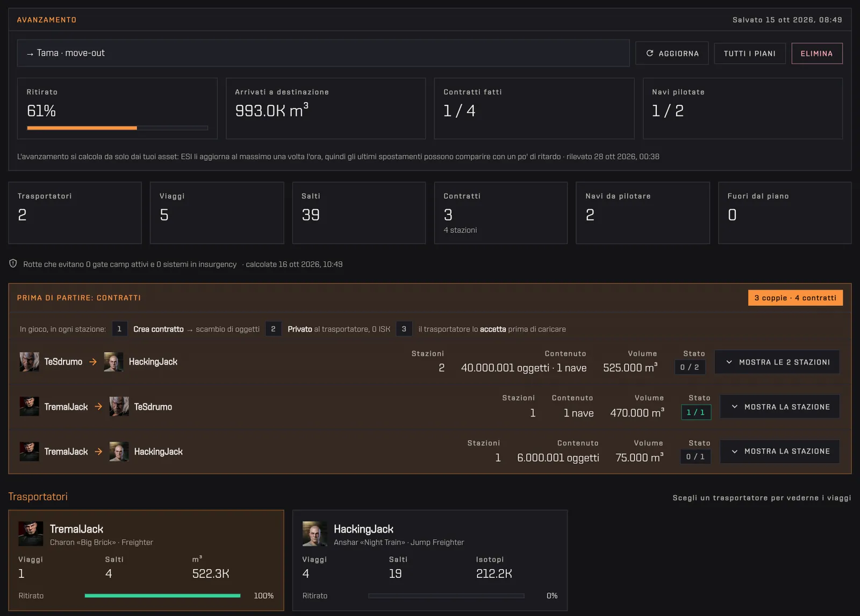Click the orange arrow between TremalJack and TeSdrumo
860x616 pixels.
[x=98, y=406]
